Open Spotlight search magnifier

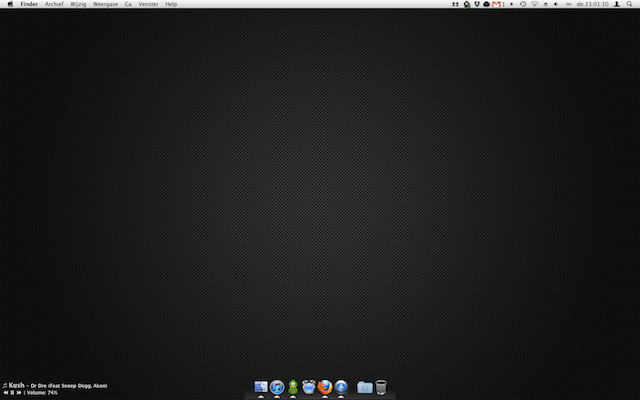[629, 4]
